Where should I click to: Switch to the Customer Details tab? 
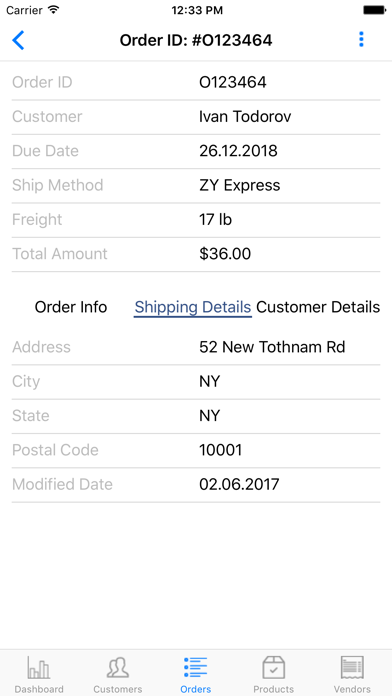click(318, 307)
